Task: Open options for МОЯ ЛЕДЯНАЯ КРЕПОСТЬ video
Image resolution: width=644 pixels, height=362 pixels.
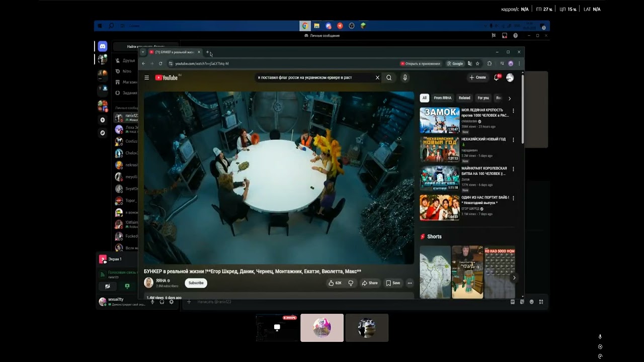Action: [x=513, y=111]
